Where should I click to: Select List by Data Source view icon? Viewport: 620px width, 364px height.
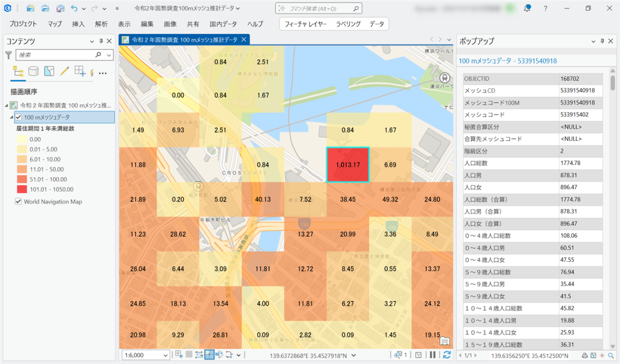coord(34,71)
